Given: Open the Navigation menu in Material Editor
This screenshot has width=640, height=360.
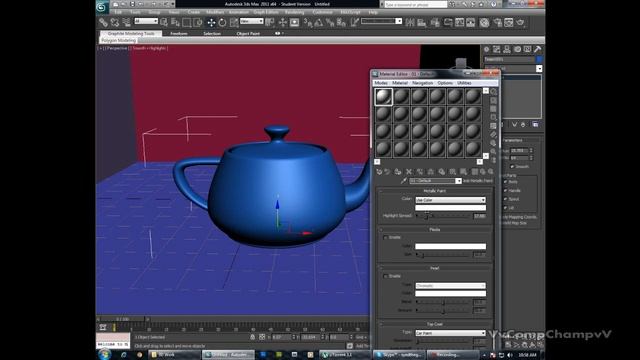Looking at the screenshot, I should (x=422, y=83).
